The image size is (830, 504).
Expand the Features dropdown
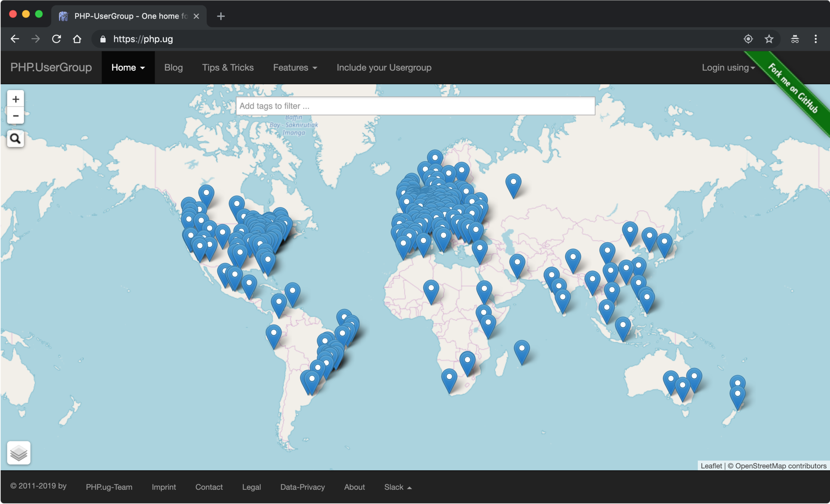coord(295,68)
